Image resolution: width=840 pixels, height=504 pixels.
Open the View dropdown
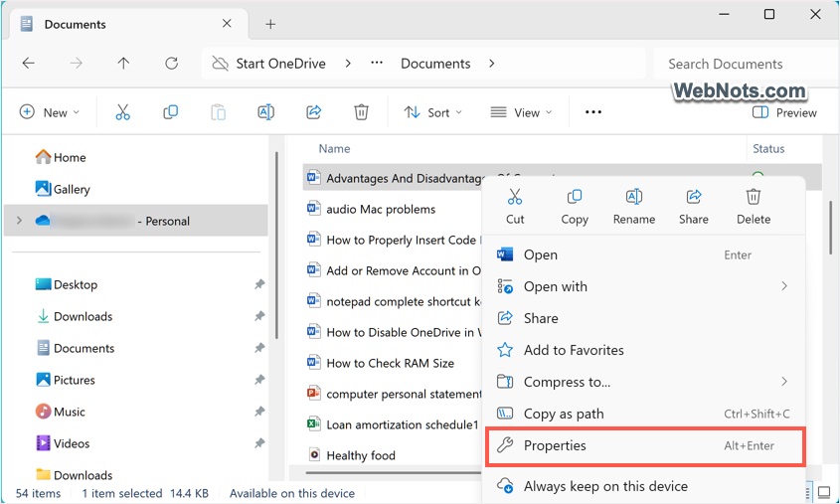tap(521, 112)
